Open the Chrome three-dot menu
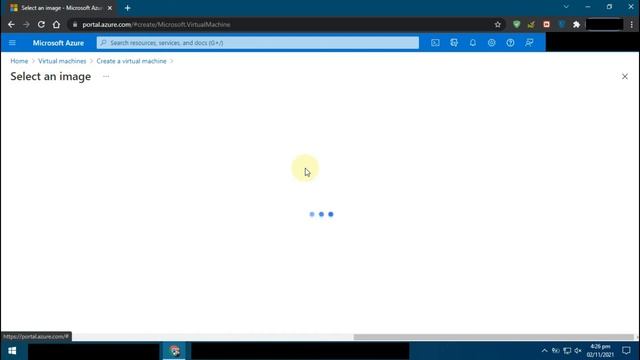 coord(631,24)
